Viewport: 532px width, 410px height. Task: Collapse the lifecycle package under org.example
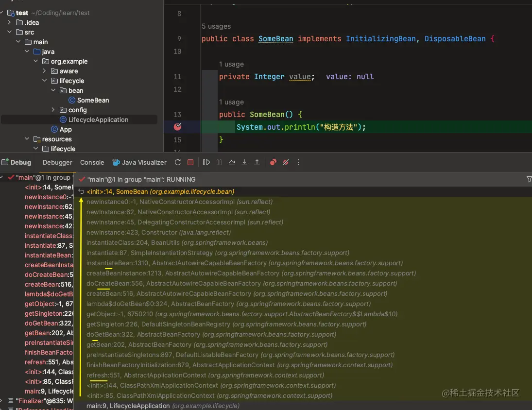[44, 81]
